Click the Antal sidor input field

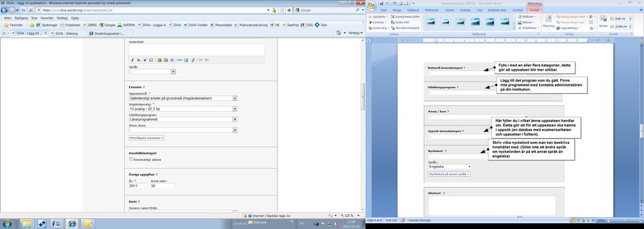click(162, 186)
